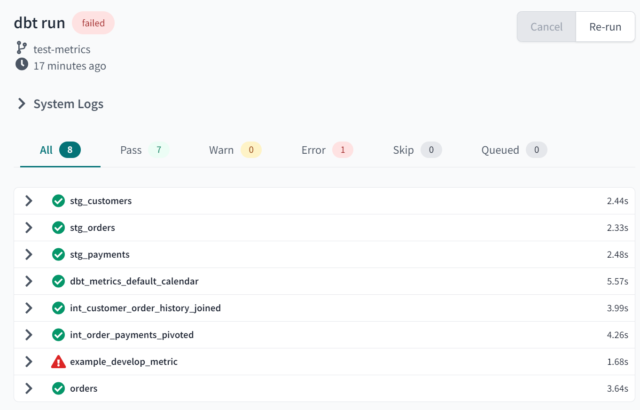
Task: Click the success icon for int_customer_order_history_joined
Action: (x=58, y=308)
